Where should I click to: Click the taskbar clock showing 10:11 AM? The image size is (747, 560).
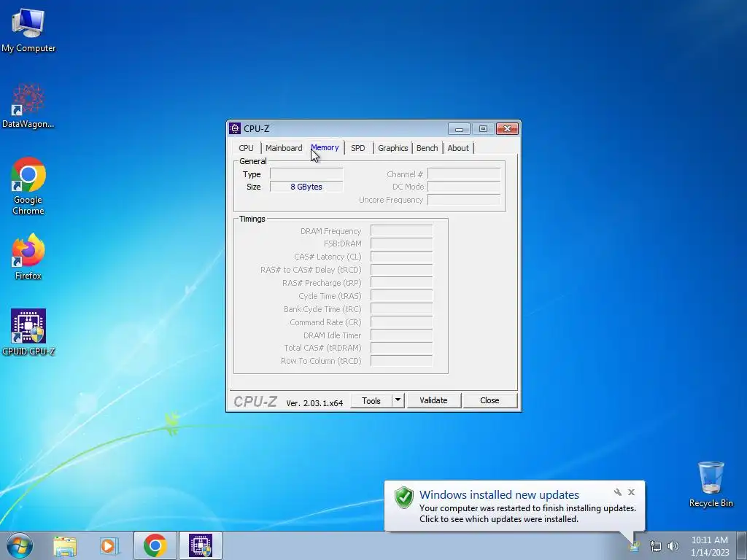tap(710, 546)
